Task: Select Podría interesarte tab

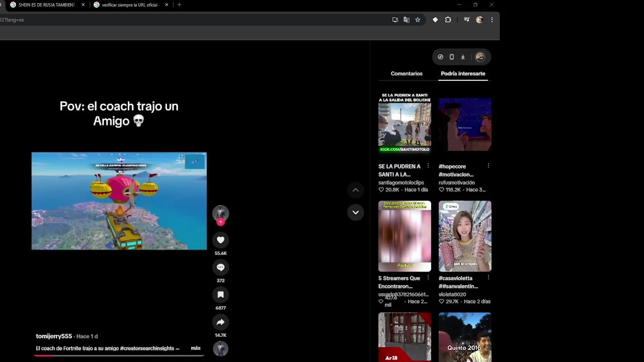Action: (x=463, y=73)
